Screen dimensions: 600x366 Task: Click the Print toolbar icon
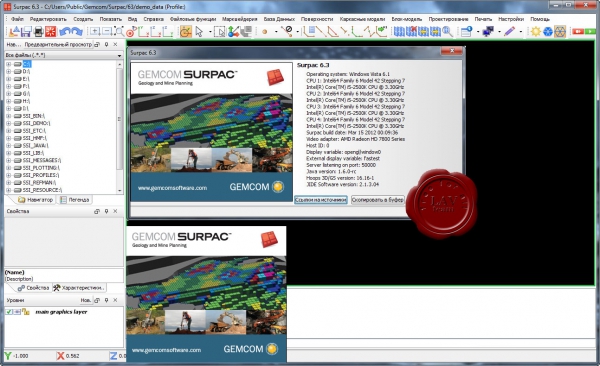pos(39,31)
